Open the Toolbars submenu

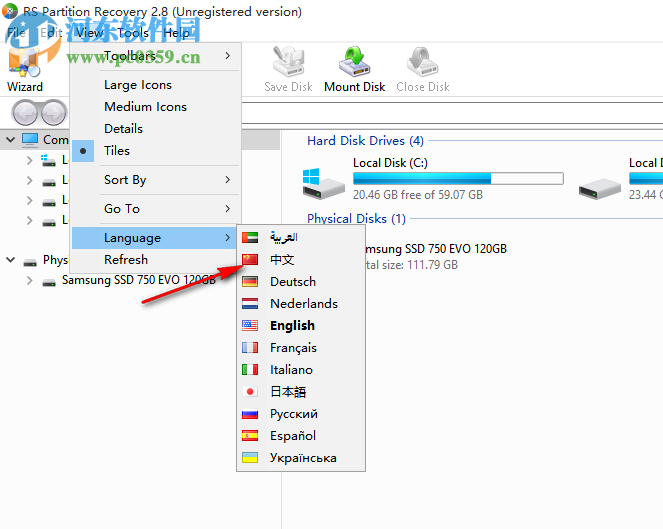(156, 56)
